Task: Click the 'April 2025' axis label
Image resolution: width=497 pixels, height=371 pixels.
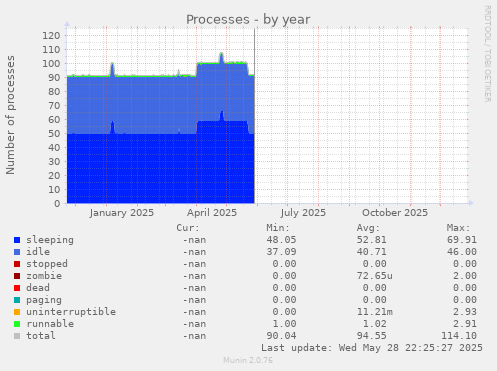Action: (x=212, y=213)
